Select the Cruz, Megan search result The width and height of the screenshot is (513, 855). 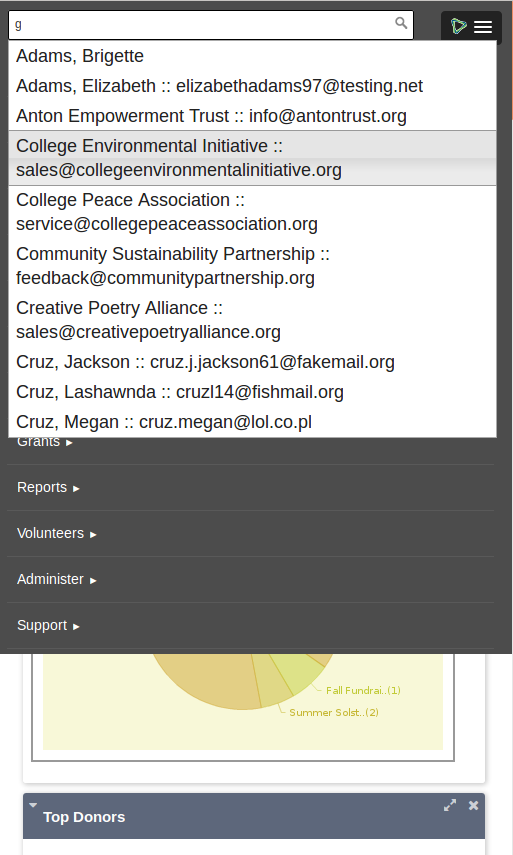pyautogui.click(x=252, y=422)
